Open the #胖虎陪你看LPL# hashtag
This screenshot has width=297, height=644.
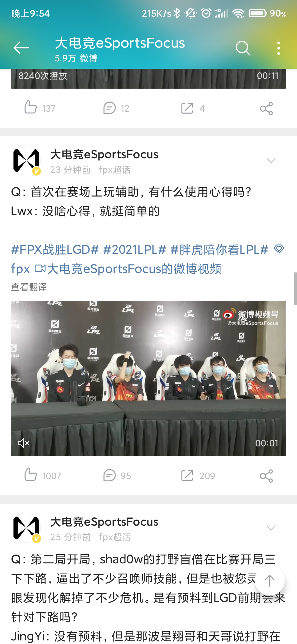point(219,250)
